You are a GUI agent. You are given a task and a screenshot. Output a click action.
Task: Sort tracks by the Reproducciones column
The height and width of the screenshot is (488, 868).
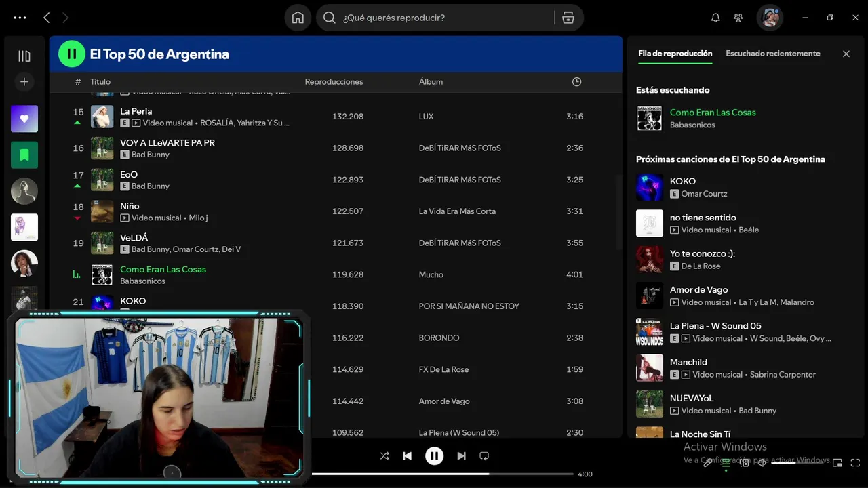pos(334,81)
